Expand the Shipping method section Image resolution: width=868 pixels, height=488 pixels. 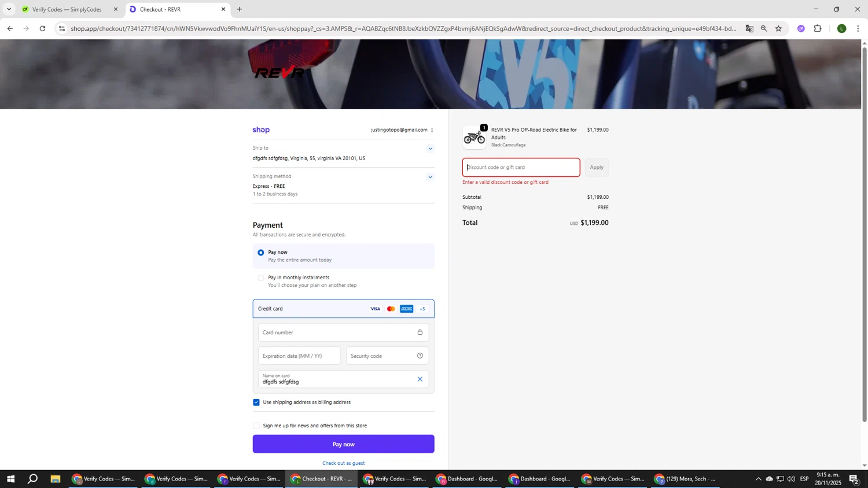click(430, 177)
